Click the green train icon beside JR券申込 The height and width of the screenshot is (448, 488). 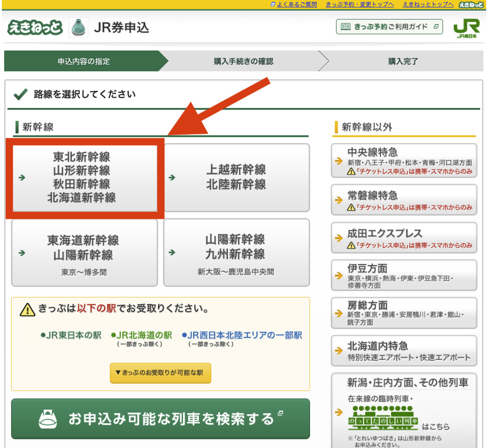click(x=78, y=28)
